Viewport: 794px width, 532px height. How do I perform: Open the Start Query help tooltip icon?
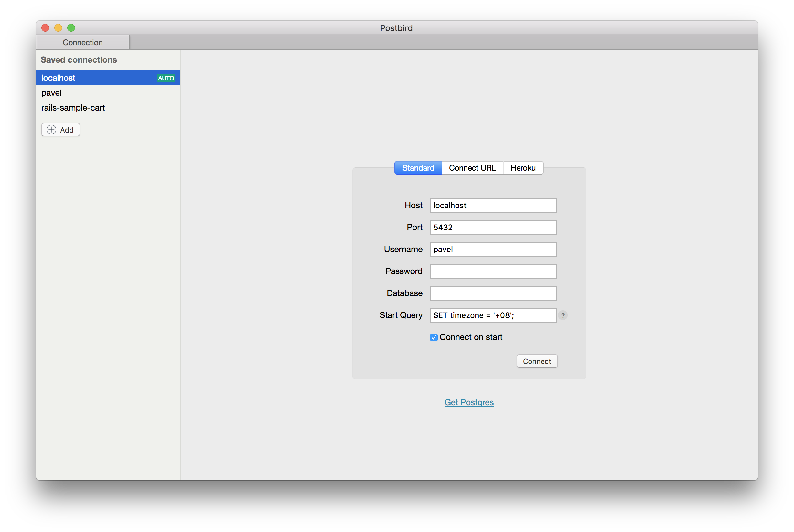coord(563,315)
